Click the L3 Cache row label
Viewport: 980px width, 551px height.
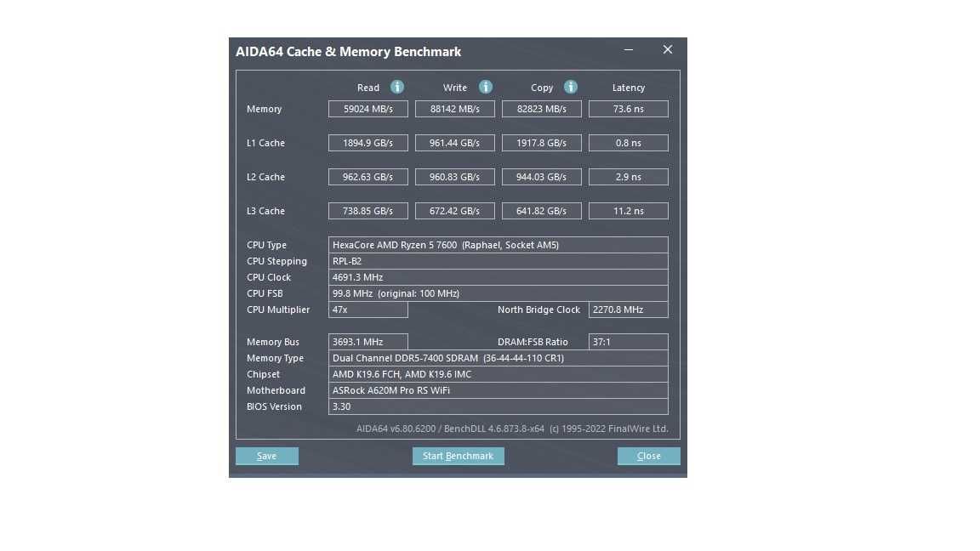tap(265, 211)
